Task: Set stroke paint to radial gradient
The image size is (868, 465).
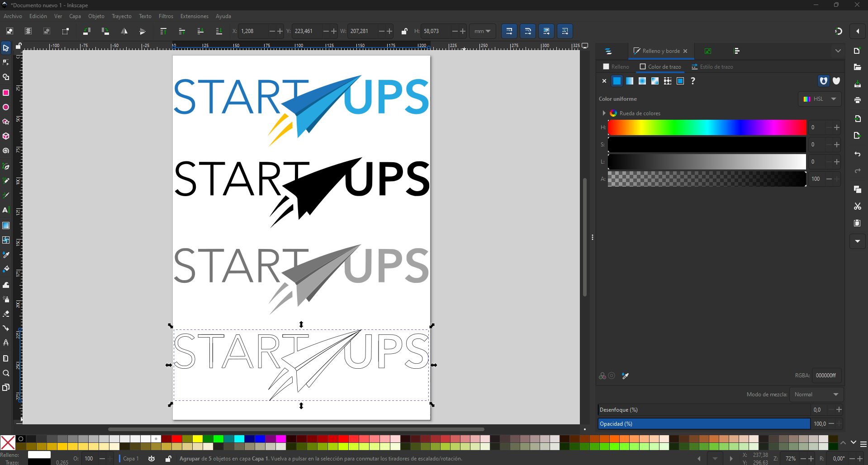Action: [643, 81]
